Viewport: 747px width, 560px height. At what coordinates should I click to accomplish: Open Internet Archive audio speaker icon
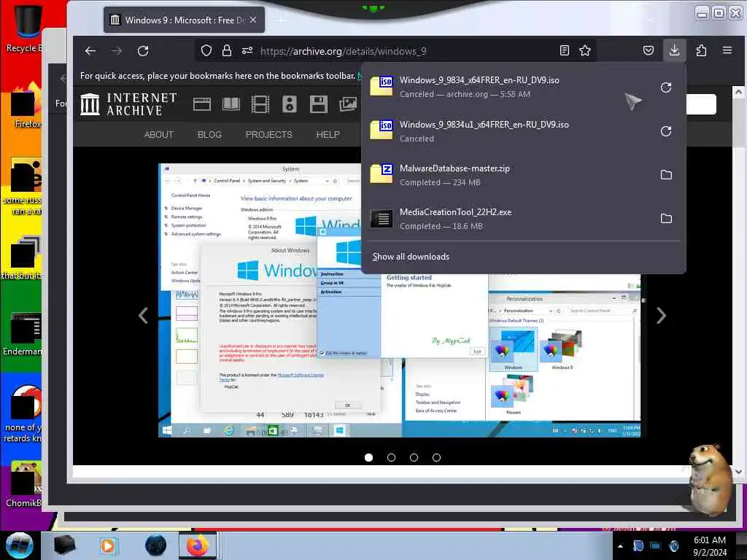click(x=289, y=104)
